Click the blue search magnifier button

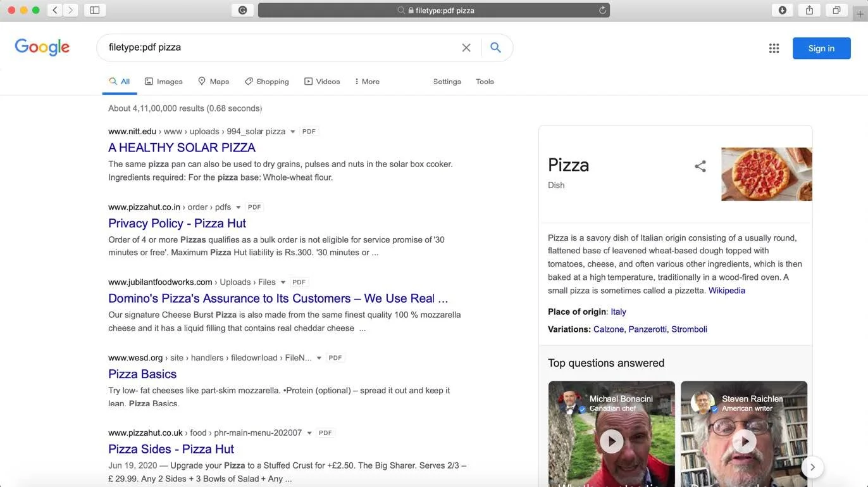click(x=495, y=47)
